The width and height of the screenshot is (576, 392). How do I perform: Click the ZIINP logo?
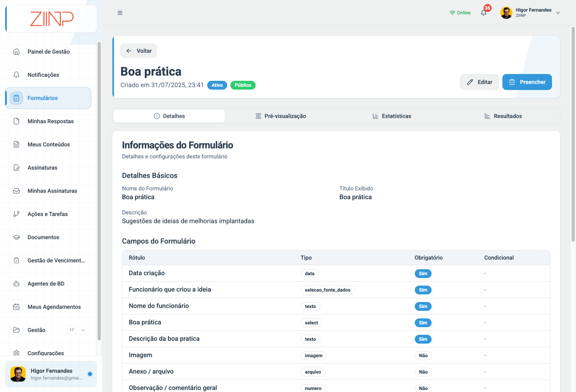point(52,19)
